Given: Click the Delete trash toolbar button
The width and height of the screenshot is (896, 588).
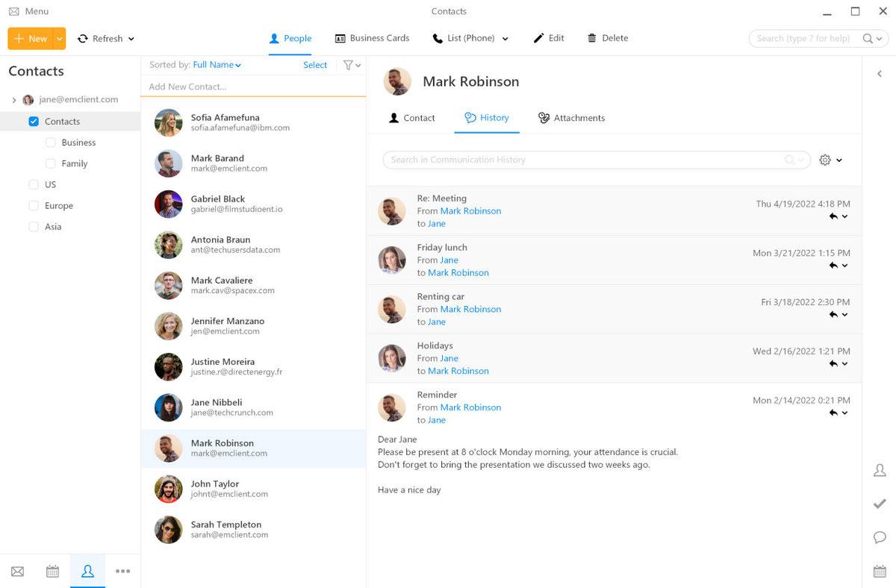Looking at the screenshot, I should tap(607, 38).
